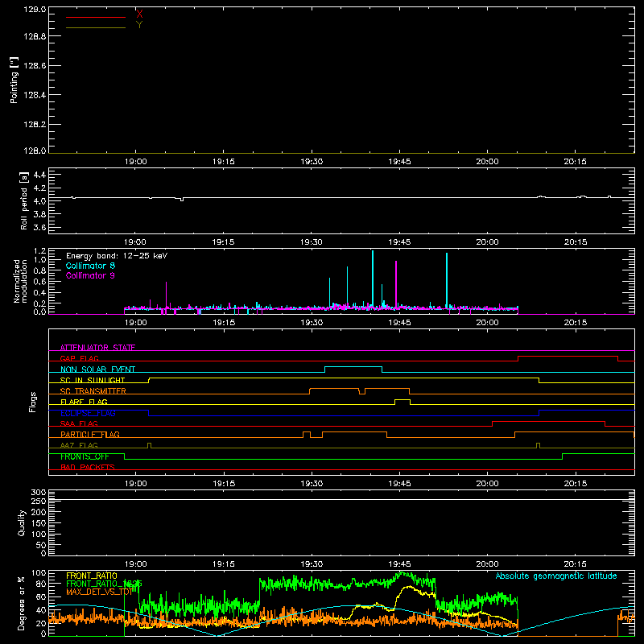Click the Quality axis title

tap(22, 522)
